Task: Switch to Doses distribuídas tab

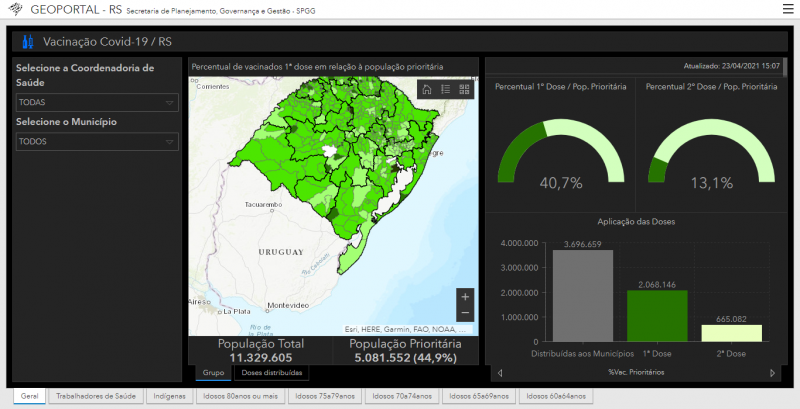Action: click(271, 373)
